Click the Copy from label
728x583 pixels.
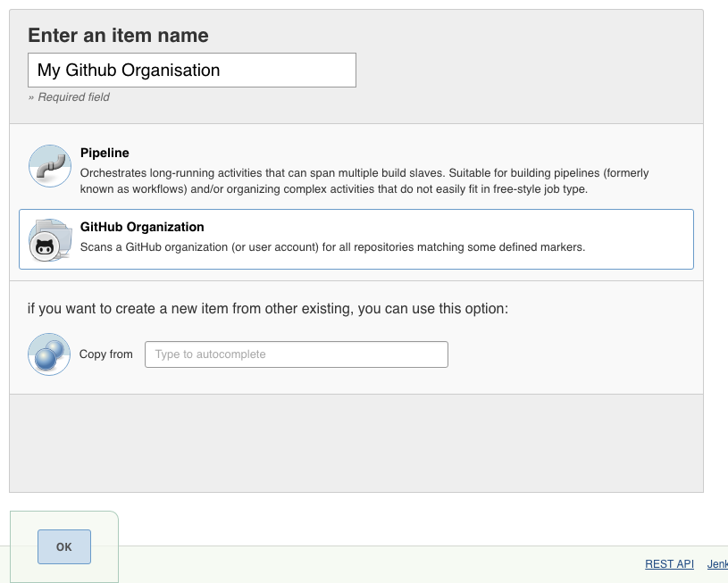click(x=106, y=354)
